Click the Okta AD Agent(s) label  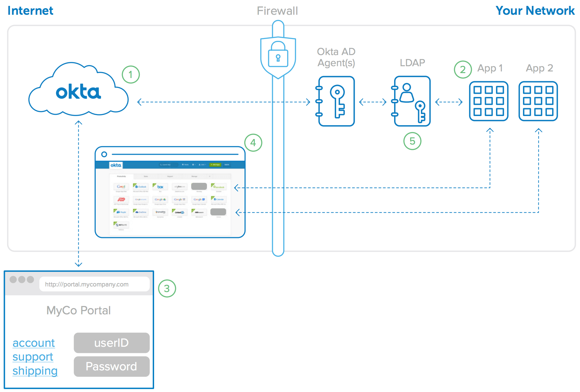336,57
